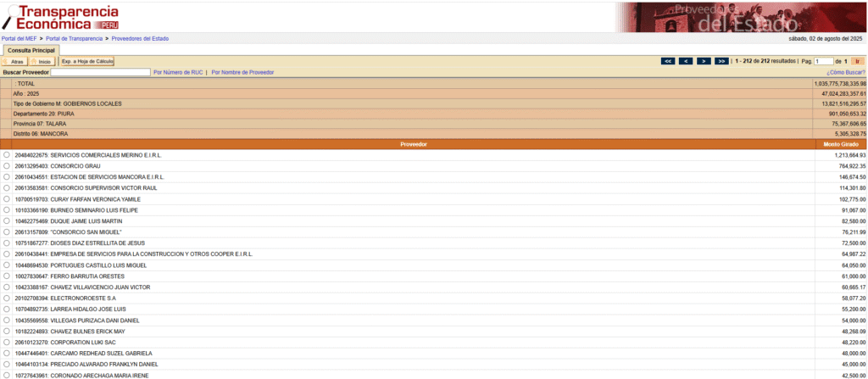Search Por Número de RUC link

177,73
